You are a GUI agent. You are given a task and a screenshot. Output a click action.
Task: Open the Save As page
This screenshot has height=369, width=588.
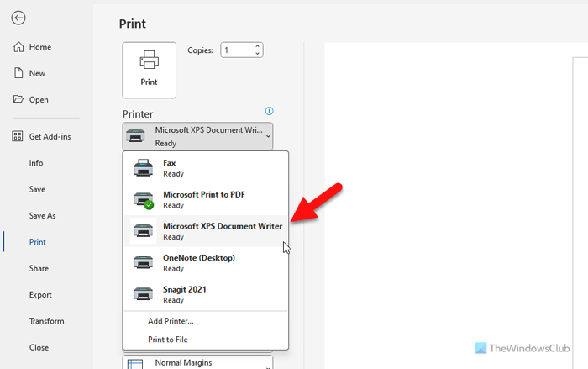click(42, 216)
